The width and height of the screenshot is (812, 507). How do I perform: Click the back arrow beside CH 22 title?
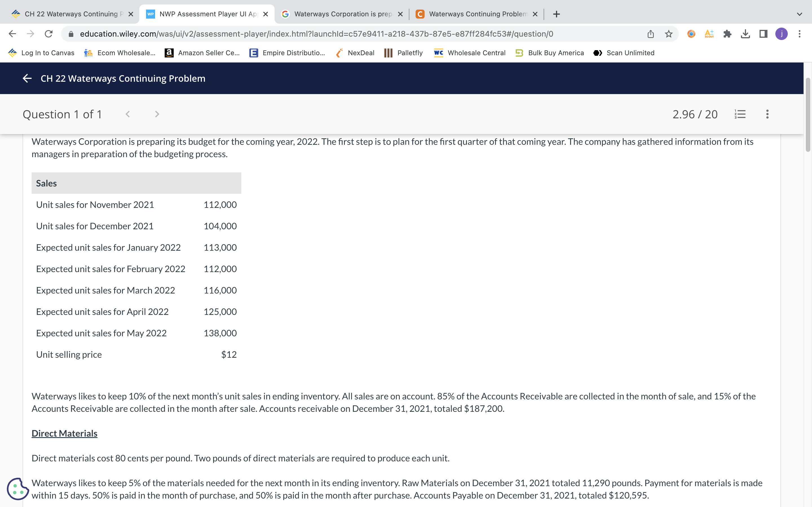coord(27,79)
